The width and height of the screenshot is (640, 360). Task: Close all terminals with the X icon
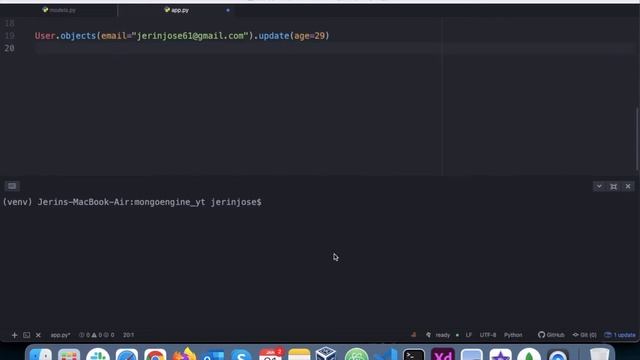(x=38, y=335)
